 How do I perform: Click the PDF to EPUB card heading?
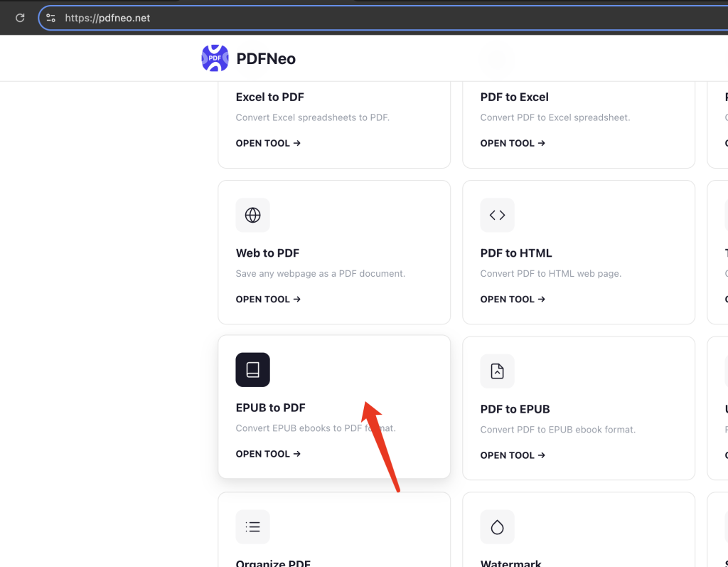[x=515, y=410]
